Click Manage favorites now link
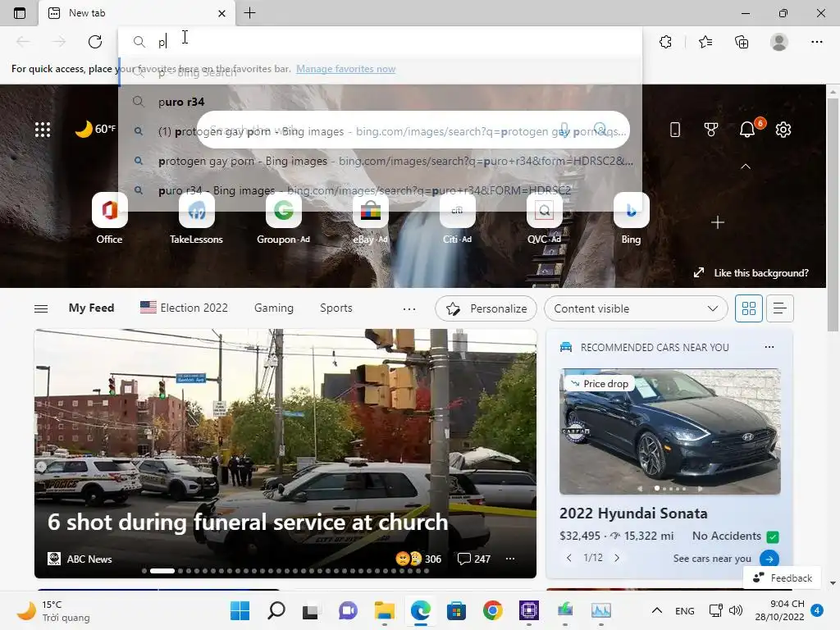This screenshot has width=840, height=630. [x=346, y=69]
